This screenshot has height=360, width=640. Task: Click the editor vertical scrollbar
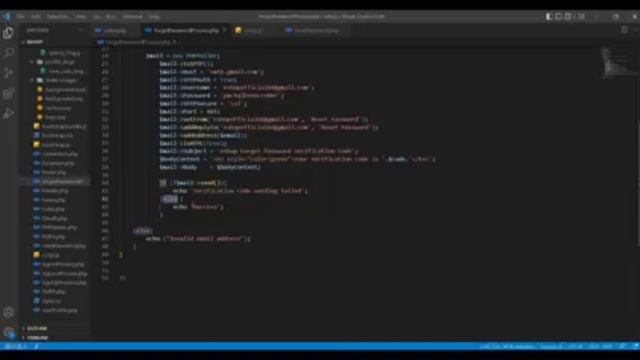[638, 147]
